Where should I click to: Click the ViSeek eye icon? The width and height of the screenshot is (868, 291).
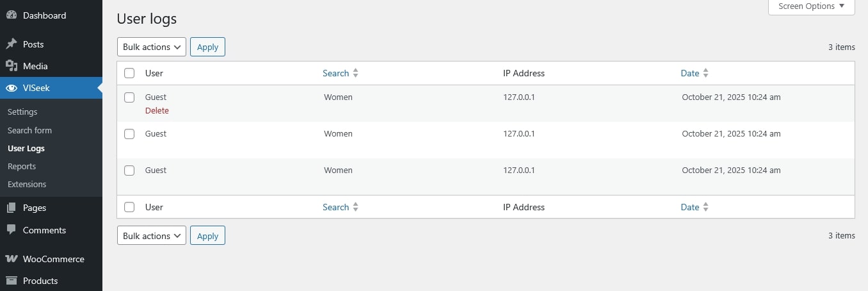[12, 88]
